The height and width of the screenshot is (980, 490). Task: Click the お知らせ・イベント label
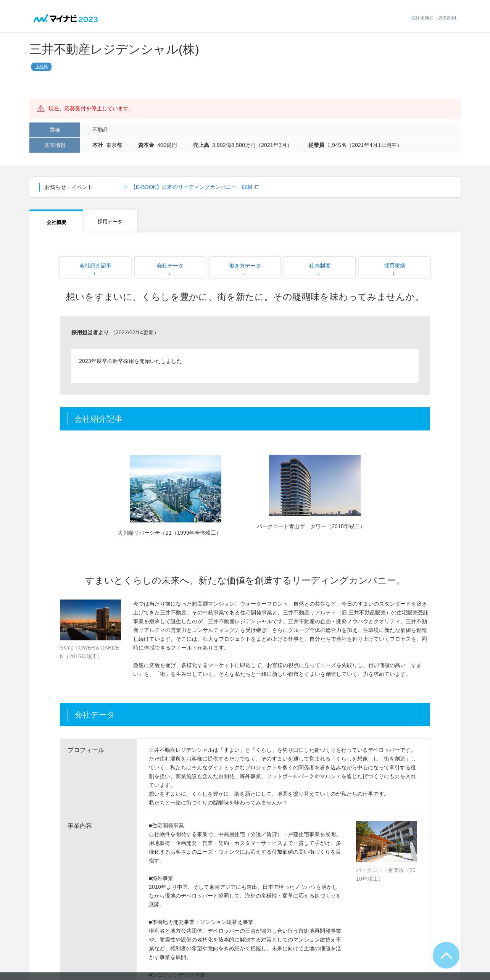(x=68, y=187)
